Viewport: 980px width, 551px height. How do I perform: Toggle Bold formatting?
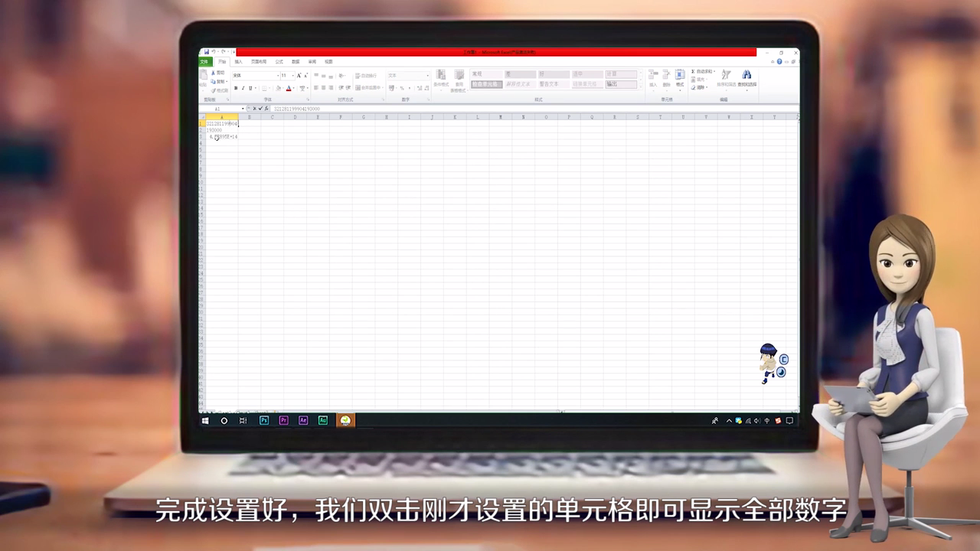pos(236,88)
